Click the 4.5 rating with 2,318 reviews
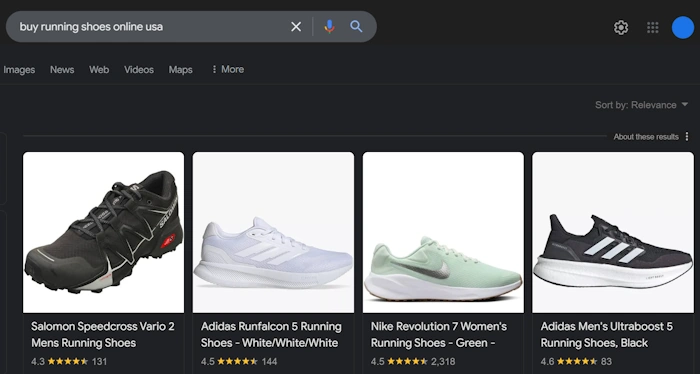The image size is (700, 374). click(x=413, y=362)
